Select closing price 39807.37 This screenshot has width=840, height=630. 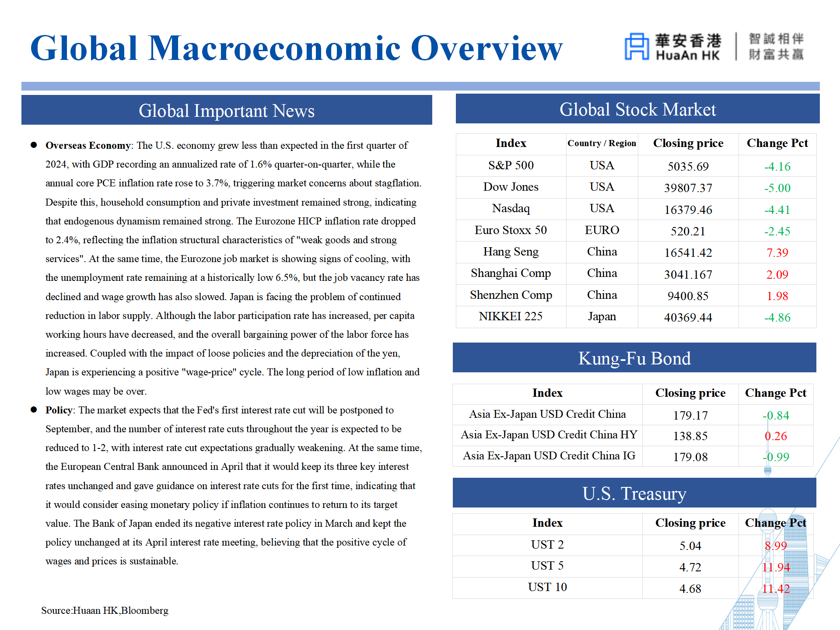click(688, 188)
